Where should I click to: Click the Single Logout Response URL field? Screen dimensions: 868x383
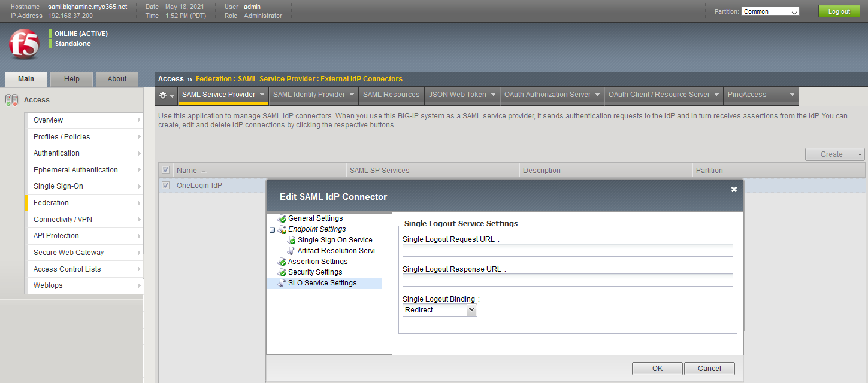pyautogui.click(x=568, y=280)
